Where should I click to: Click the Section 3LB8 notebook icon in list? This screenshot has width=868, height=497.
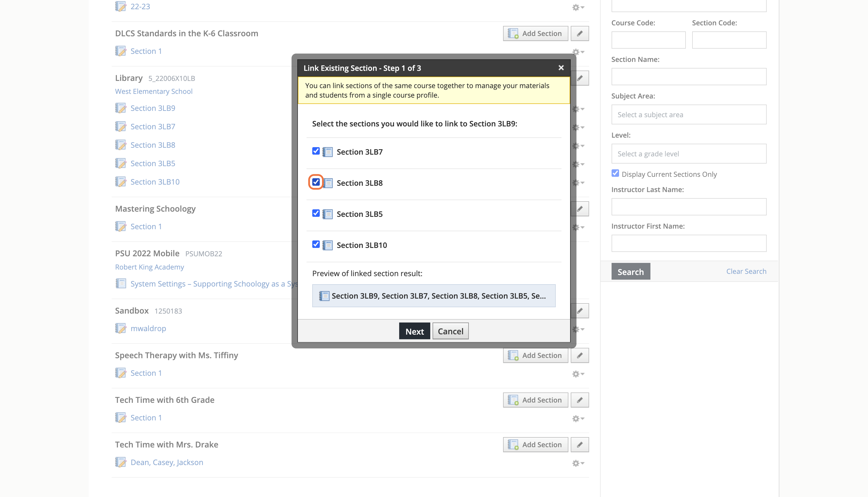pyautogui.click(x=120, y=145)
